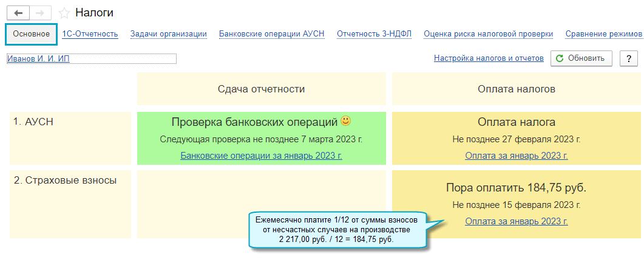This screenshot has height=259, width=644.
Task: Open Настройка налогов и отчетов link
Action: 489,58
